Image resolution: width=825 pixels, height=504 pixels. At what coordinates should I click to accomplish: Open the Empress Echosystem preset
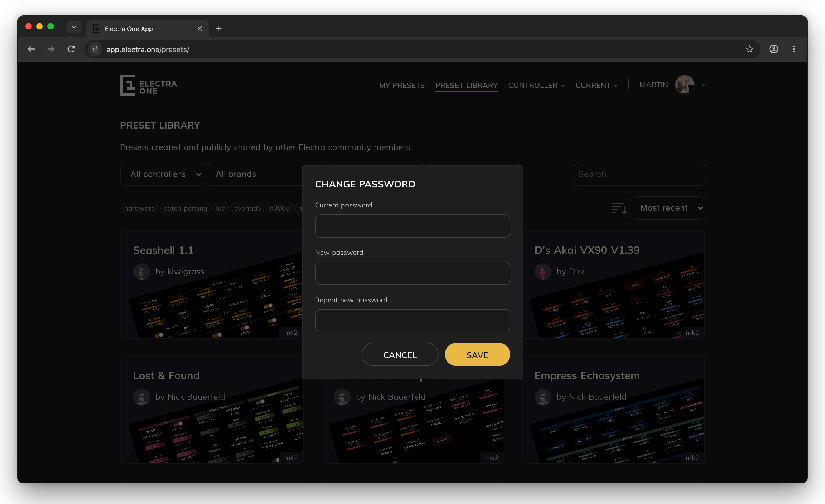coord(587,375)
